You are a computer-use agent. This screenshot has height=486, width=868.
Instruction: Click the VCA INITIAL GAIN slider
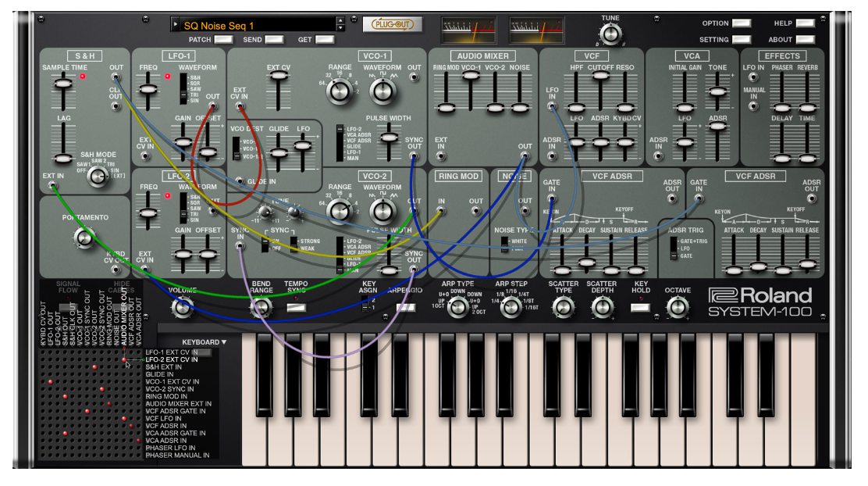(685, 108)
